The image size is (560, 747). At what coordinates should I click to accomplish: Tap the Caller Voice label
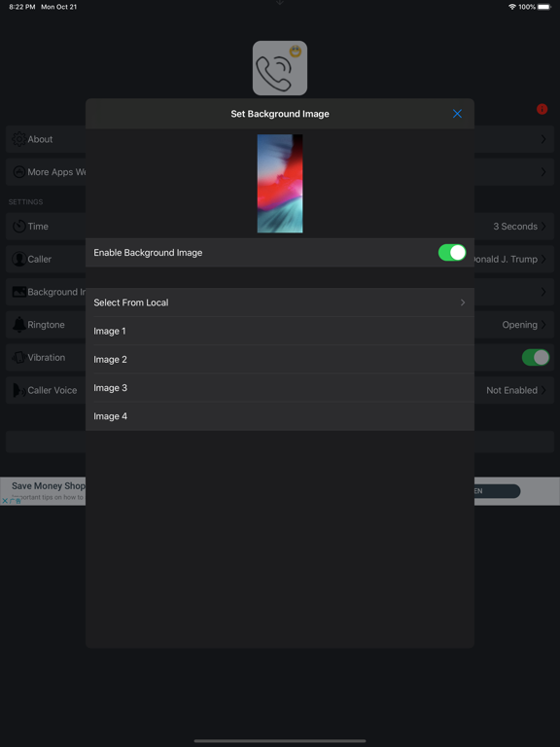click(x=52, y=390)
